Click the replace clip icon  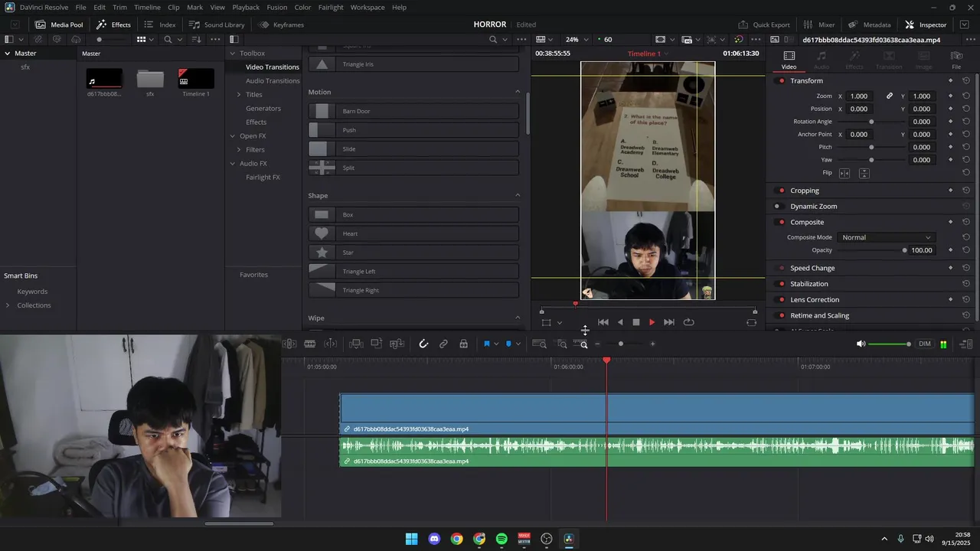[397, 344]
